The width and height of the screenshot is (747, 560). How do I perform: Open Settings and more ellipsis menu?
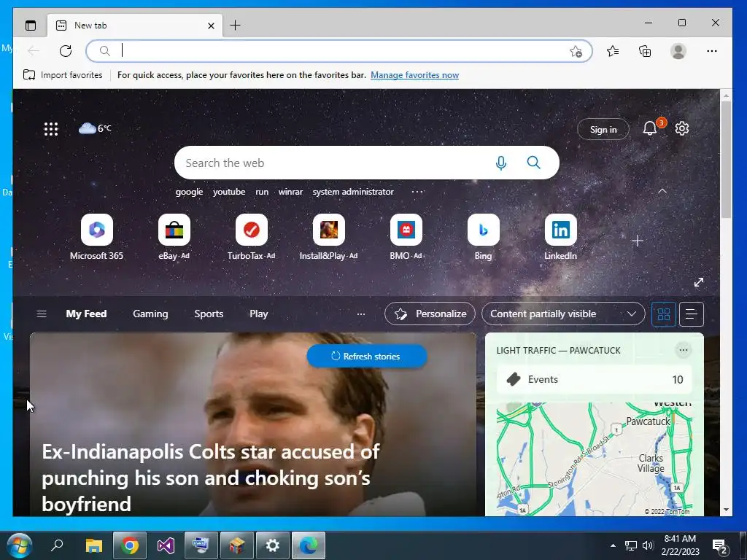pyautogui.click(x=712, y=51)
